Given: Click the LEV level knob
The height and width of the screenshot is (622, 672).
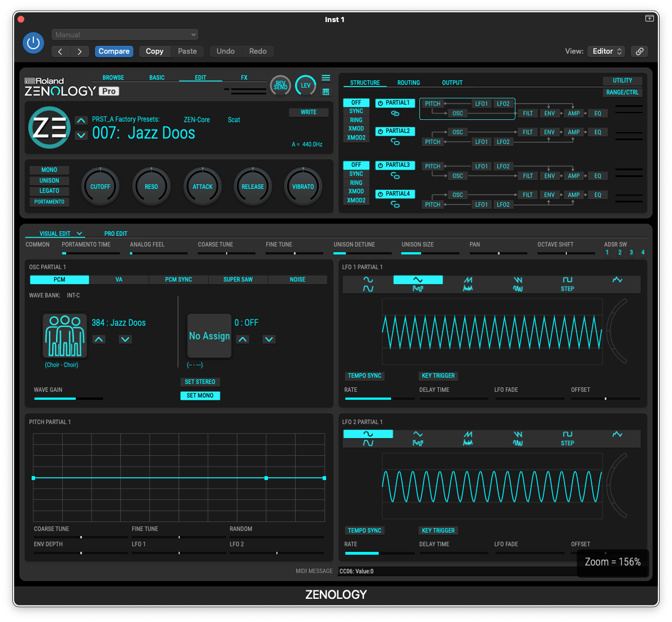Looking at the screenshot, I should pos(306,85).
